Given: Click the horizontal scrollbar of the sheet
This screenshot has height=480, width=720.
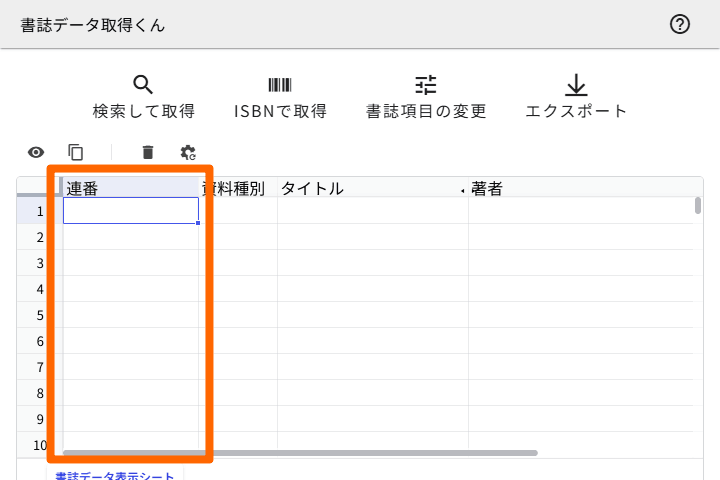Looking at the screenshot, I should click(300, 453).
